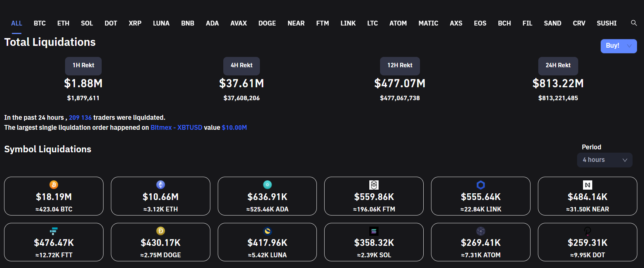Click the $10.66M ETH card value
The height and width of the screenshot is (268, 644).
click(x=160, y=197)
